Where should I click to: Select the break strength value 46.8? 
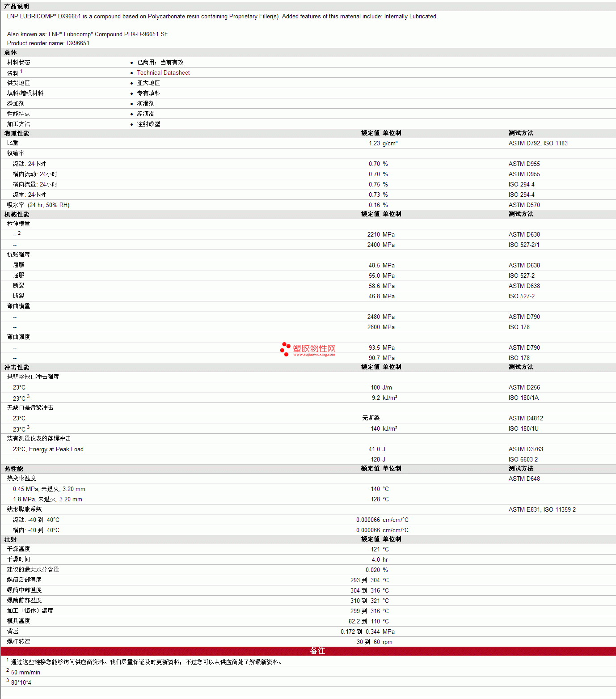[374, 297]
